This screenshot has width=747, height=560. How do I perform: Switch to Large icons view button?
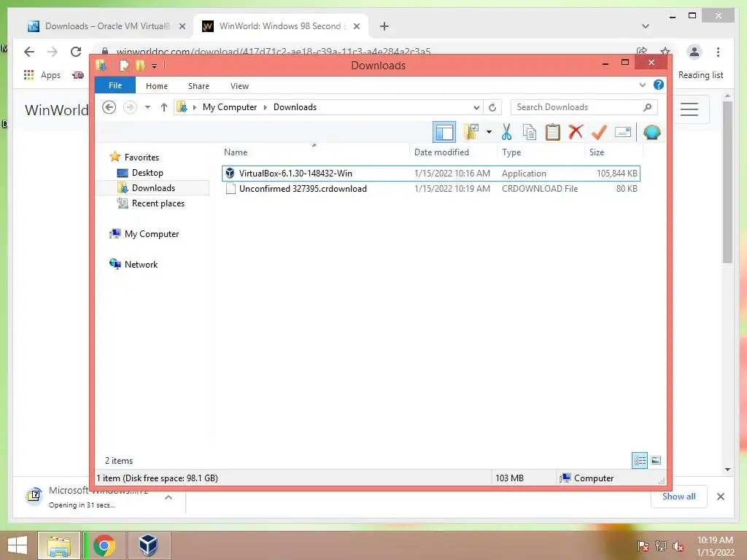656,461
